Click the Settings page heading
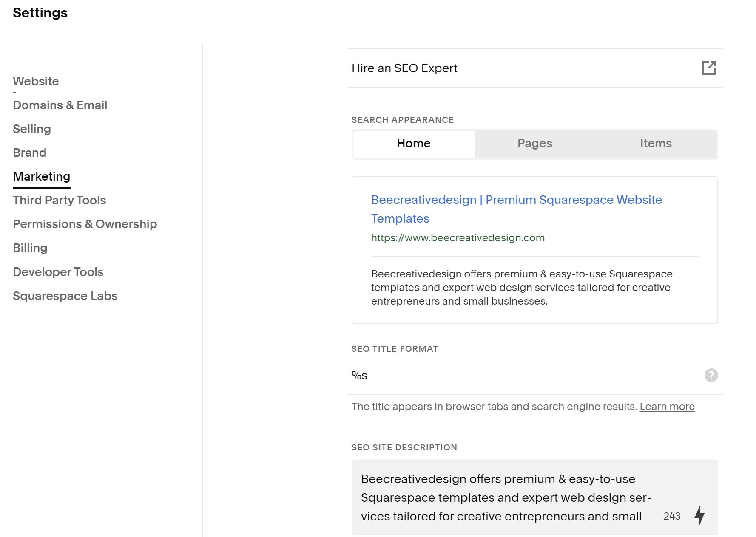The height and width of the screenshot is (537, 756). click(x=40, y=13)
